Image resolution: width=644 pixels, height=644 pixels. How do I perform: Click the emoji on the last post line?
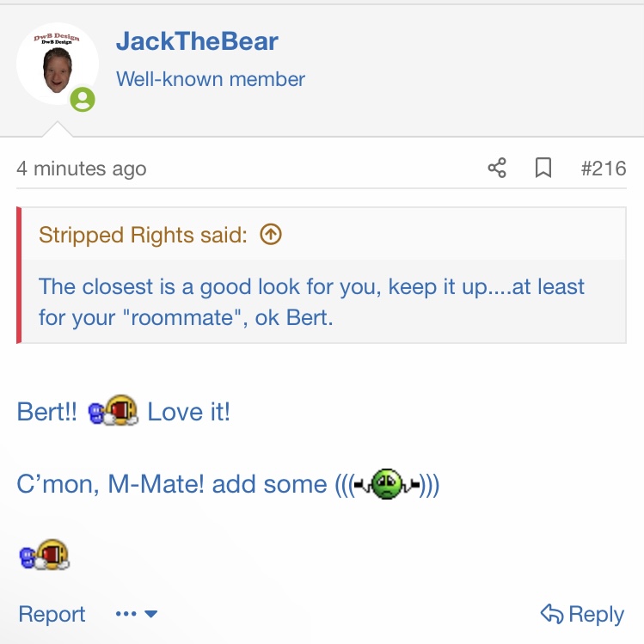pos(43,555)
